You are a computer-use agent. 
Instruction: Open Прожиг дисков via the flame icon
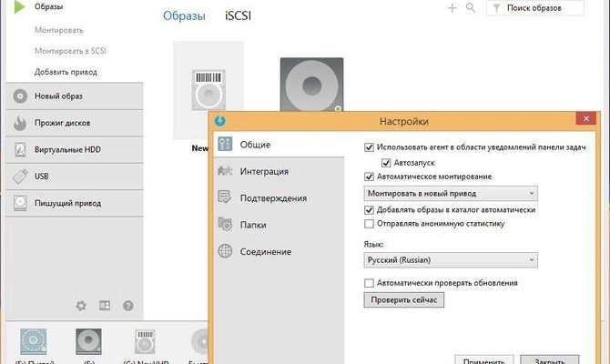20,123
